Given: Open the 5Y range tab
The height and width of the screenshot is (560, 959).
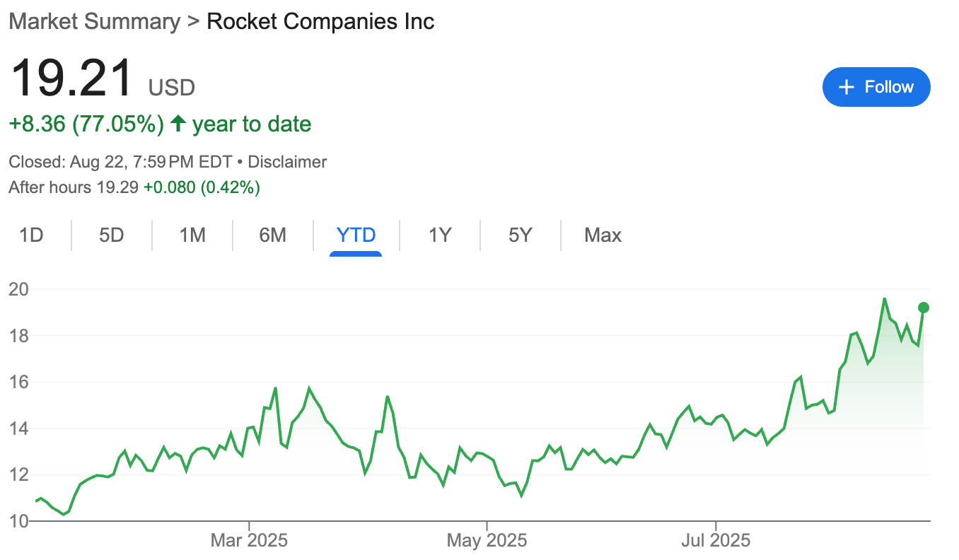Looking at the screenshot, I should [x=520, y=235].
